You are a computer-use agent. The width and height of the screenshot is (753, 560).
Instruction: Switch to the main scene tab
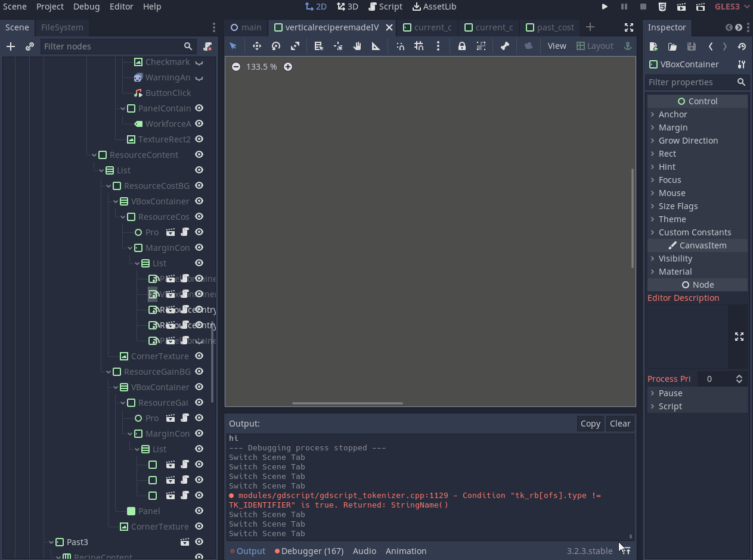pyautogui.click(x=246, y=27)
